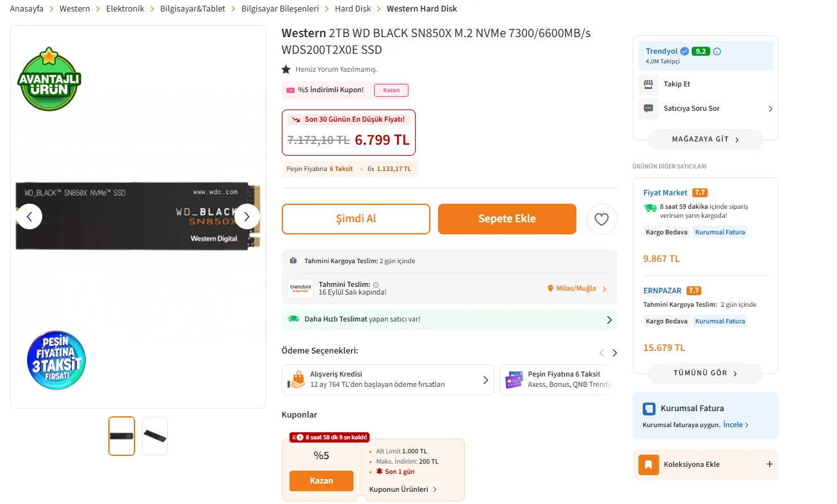837x504 pixels.
Task: Open Milas/Muğla delivery location selector
Action: pyautogui.click(x=576, y=289)
